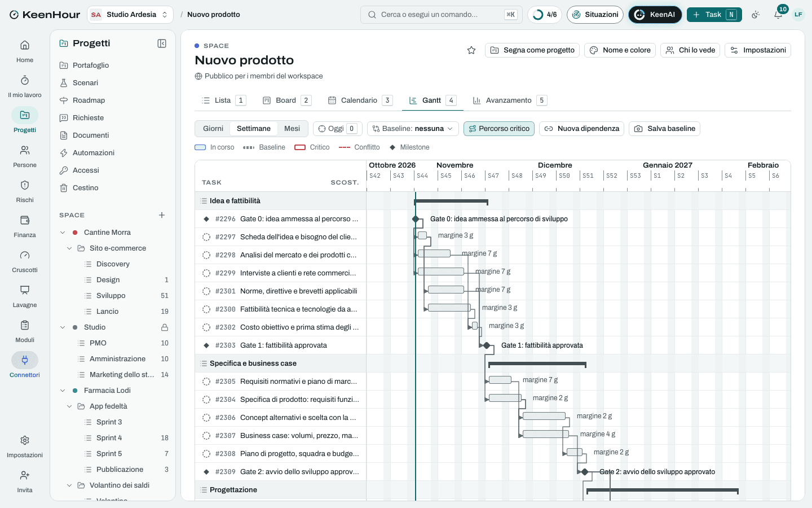The height and width of the screenshot is (508, 812).
Task: Switch to the Board tab
Action: pos(287,100)
